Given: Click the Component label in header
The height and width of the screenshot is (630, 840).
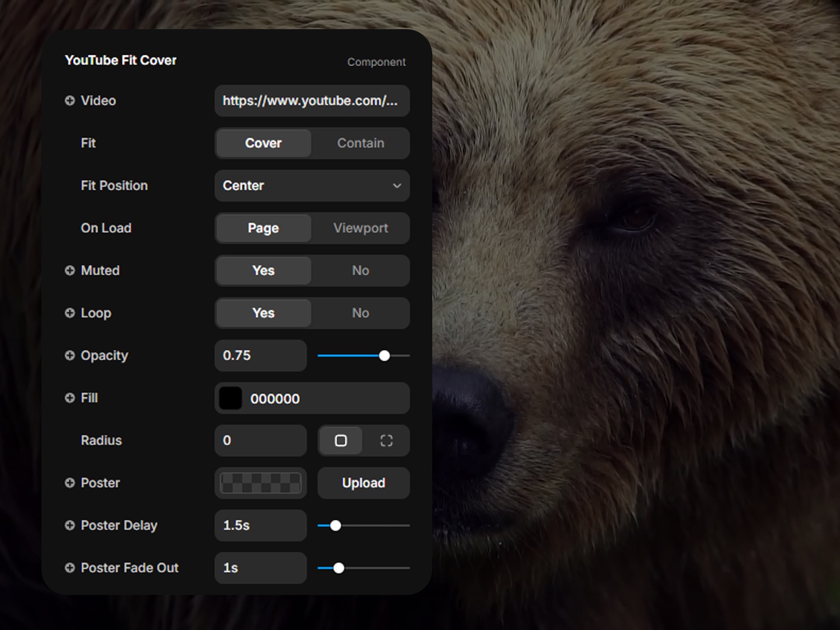Looking at the screenshot, I should point(376,62).
